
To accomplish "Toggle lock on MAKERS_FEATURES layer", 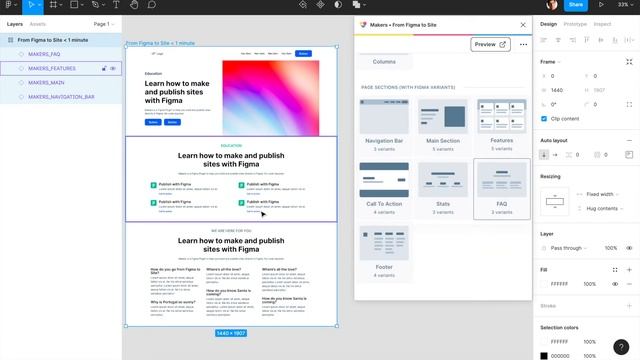I will click(104, 69).
